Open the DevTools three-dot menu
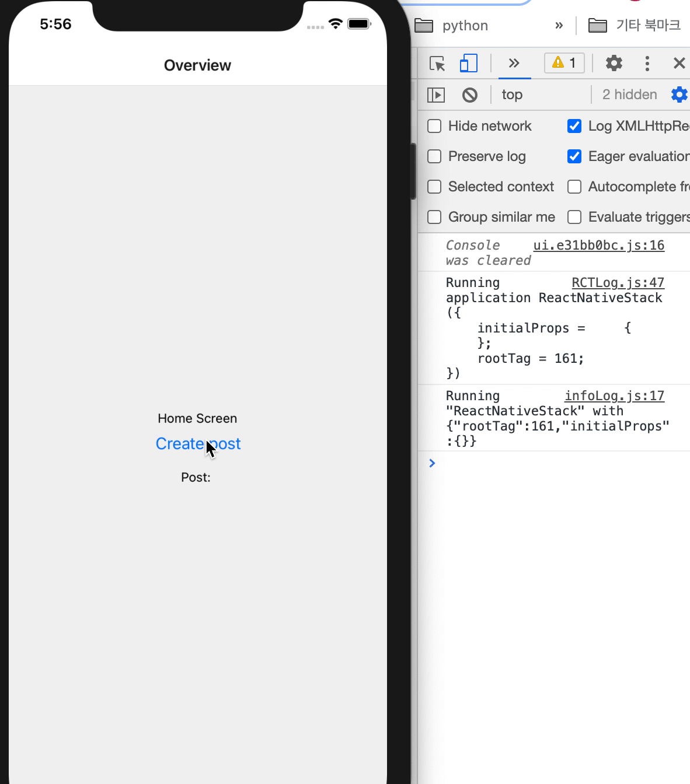 [647, 63]
